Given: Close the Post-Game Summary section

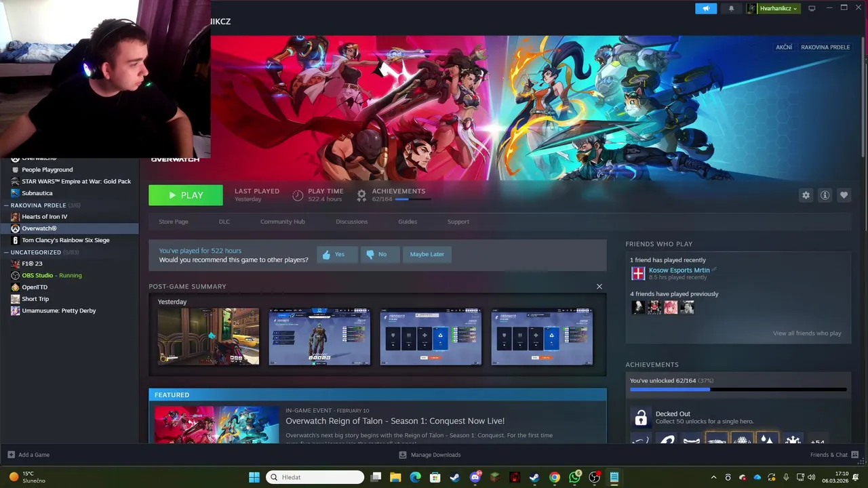Looking at the screenshot, I should 599,287.
